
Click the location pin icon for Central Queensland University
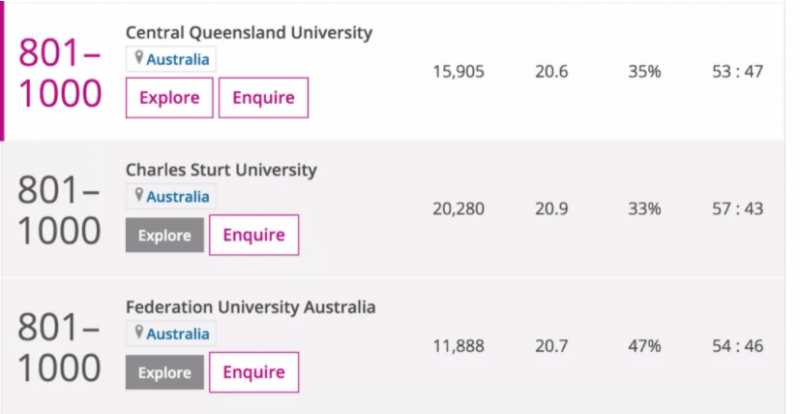139,58
